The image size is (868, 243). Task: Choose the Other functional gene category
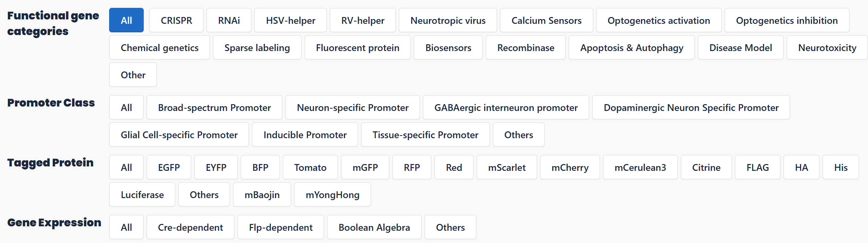(x=133, y=75)
